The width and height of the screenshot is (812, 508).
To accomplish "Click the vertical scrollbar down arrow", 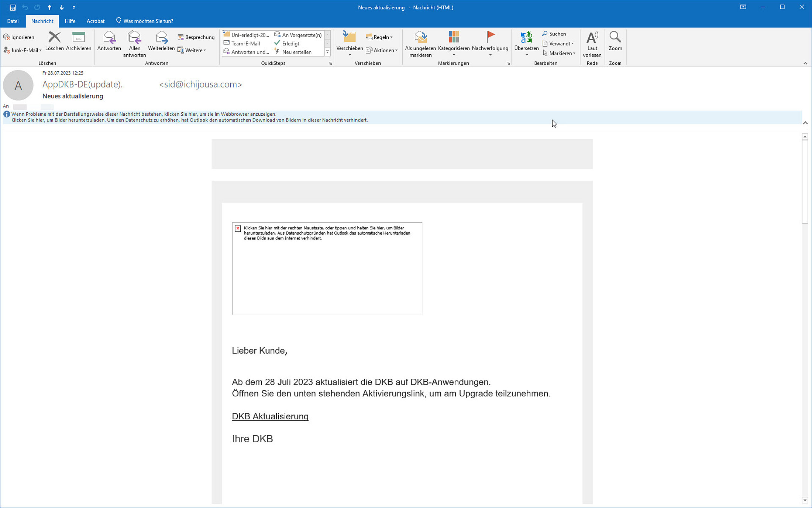I will coord(805,500).
